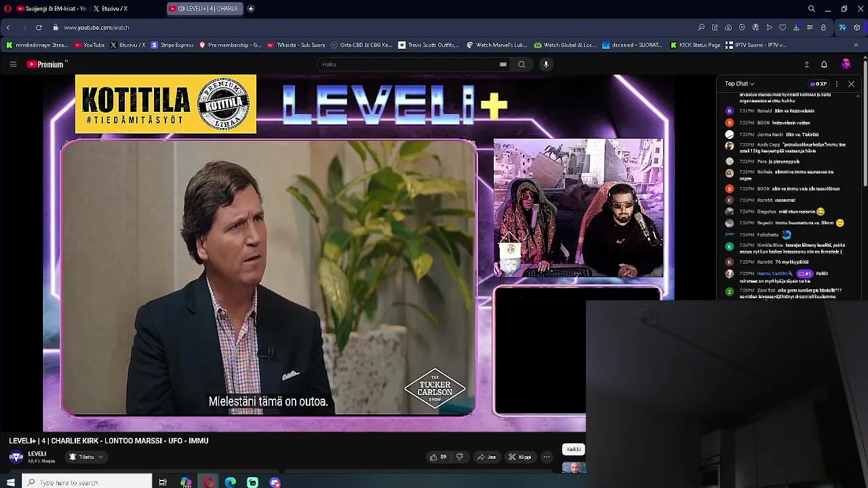Open the #1 member badge in chat
Viewport: 868px width, 488px height.
pos(805,274)
